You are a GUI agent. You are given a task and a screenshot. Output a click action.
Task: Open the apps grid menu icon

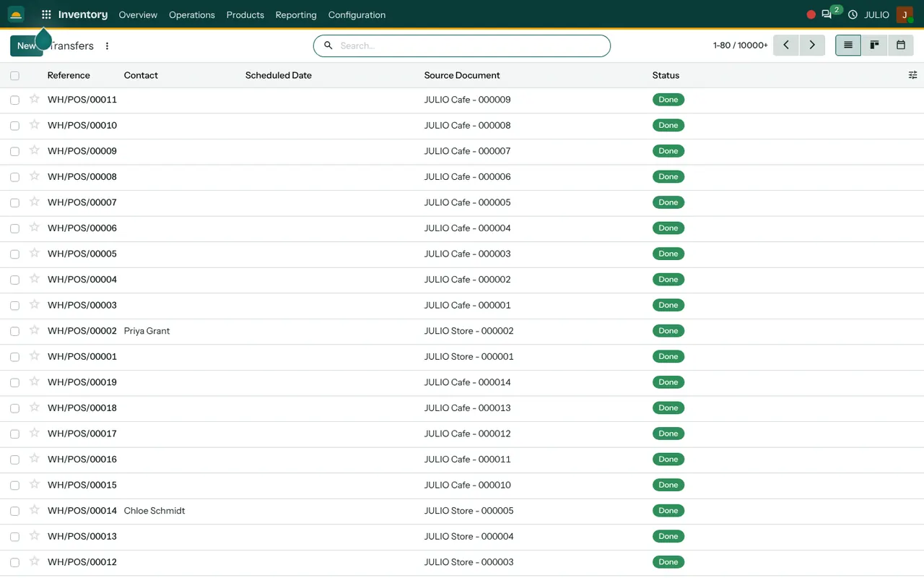46,14
